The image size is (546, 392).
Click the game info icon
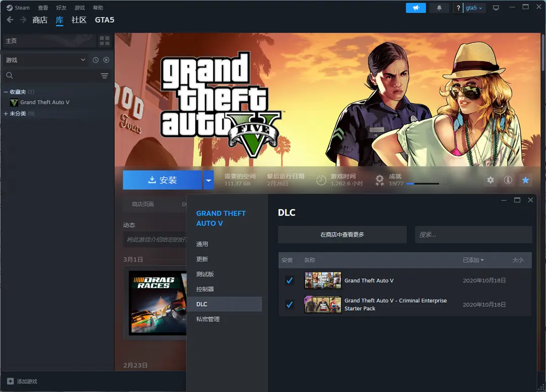(x=508, y=180)
